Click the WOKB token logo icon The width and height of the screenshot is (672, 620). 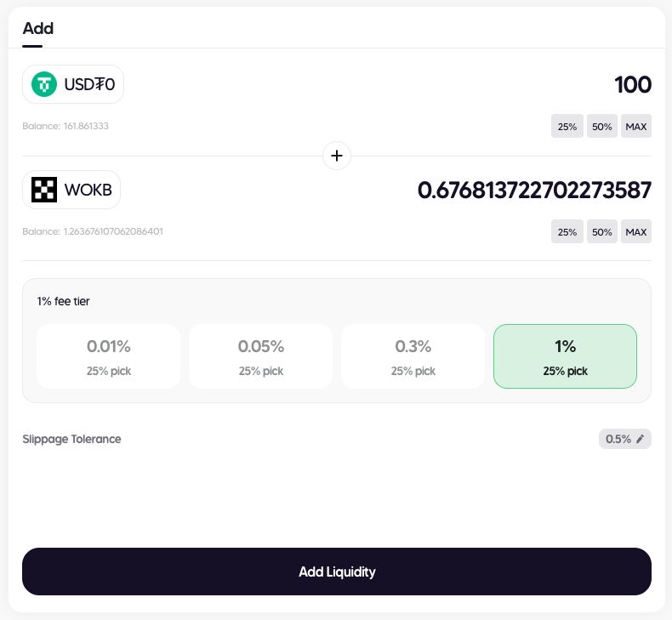44,190
